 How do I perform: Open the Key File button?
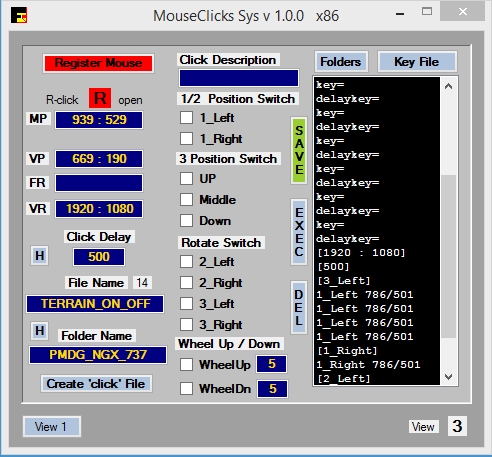(x=417, y=62)
